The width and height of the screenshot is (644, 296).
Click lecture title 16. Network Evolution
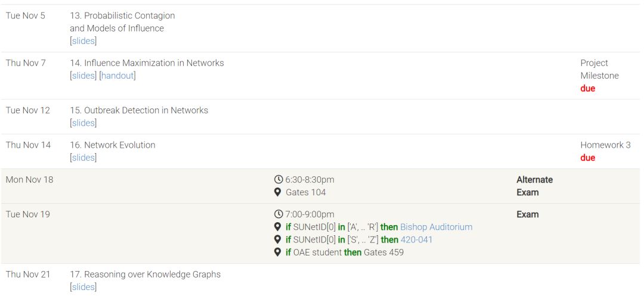112,145
